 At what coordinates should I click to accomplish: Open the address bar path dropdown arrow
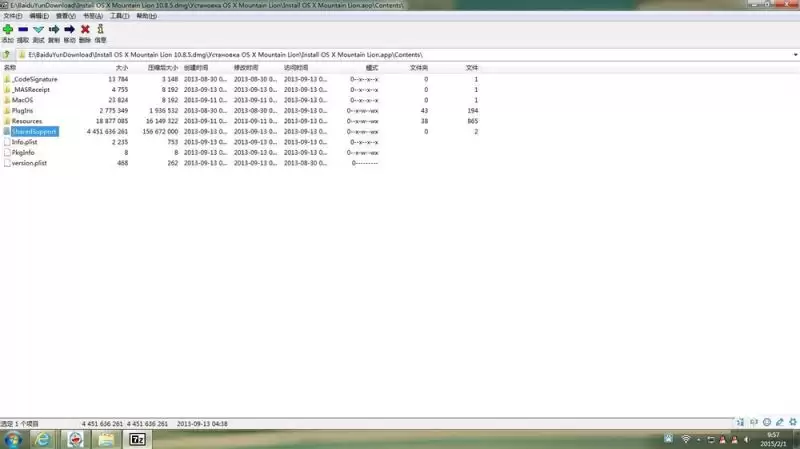pyautogui.click(x=795, y=55)
